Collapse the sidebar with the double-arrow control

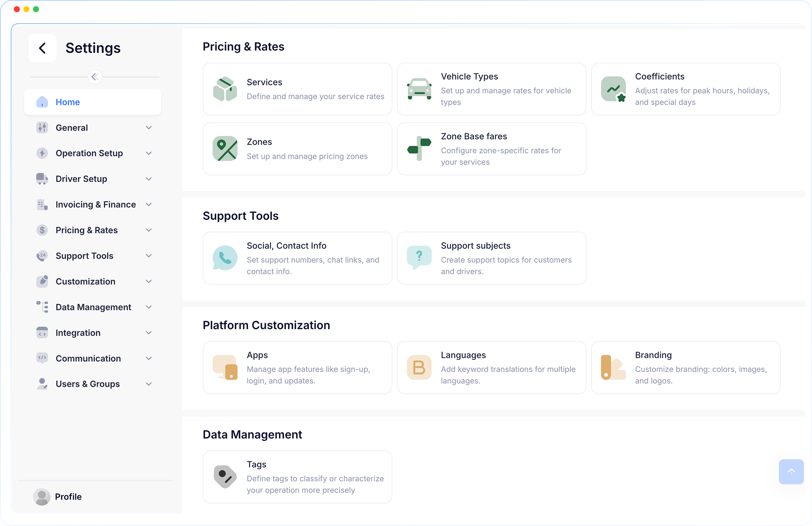pos(95,76)
